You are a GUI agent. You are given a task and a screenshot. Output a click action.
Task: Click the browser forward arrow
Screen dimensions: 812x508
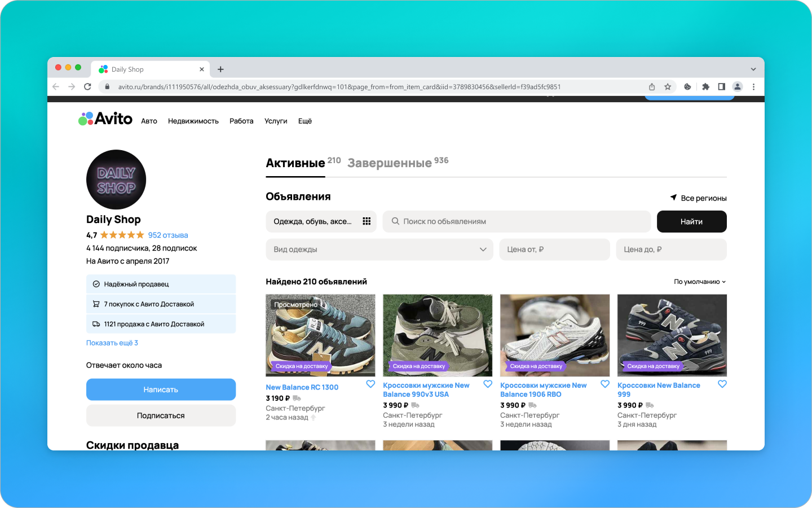[72, 86]
